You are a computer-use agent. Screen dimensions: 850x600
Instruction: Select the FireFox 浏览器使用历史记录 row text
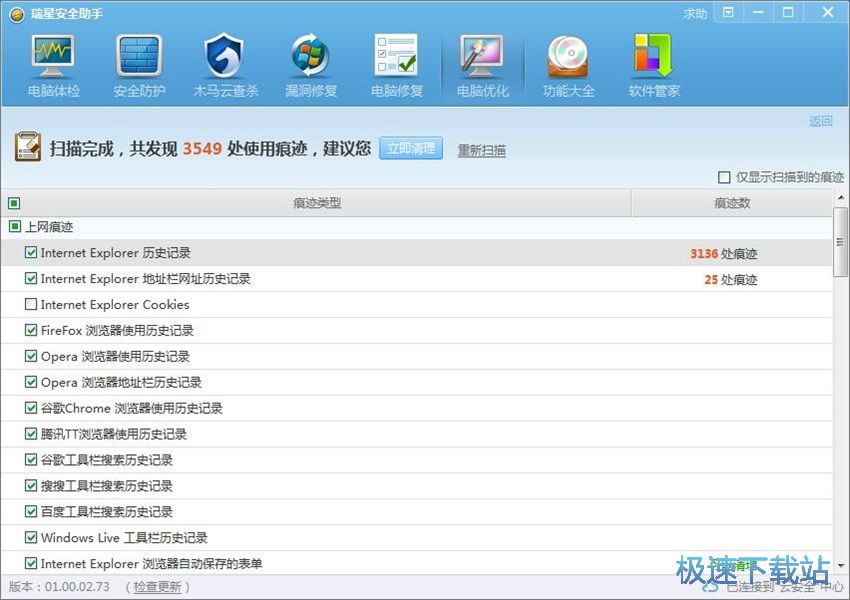117,331
